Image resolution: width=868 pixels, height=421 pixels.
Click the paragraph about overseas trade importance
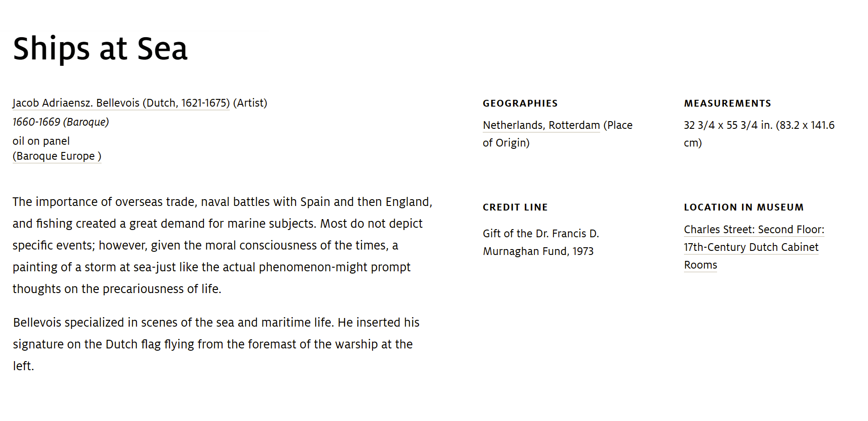pos(223,245)
